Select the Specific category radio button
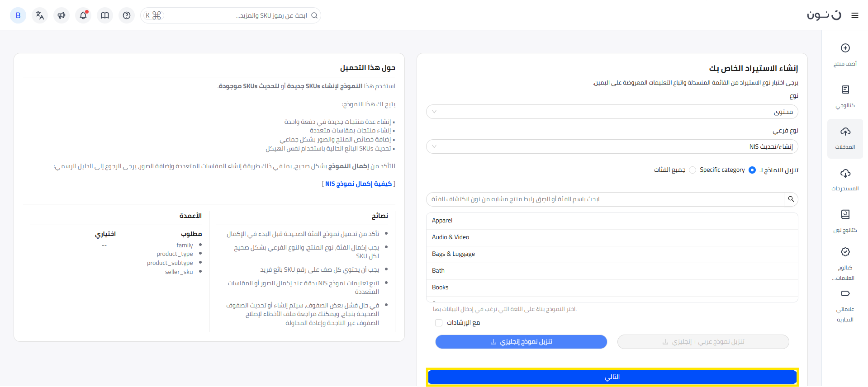This screenshot has height=387, width=868. 752,170
